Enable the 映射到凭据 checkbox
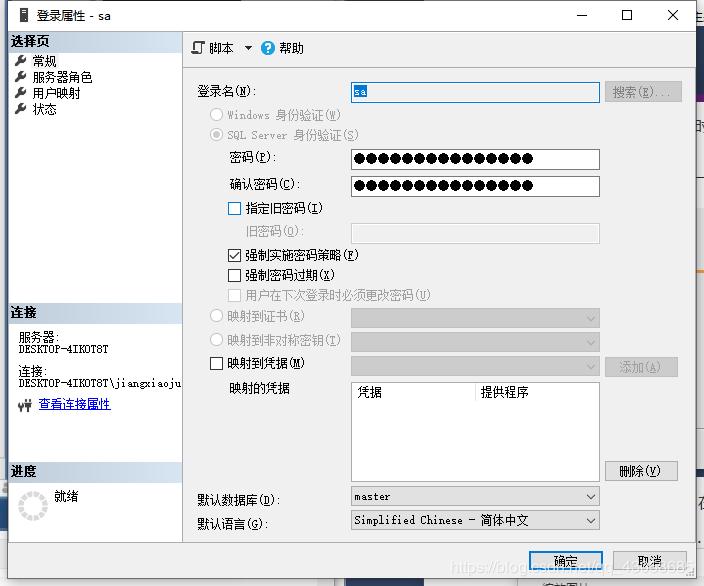 [217, 364]
